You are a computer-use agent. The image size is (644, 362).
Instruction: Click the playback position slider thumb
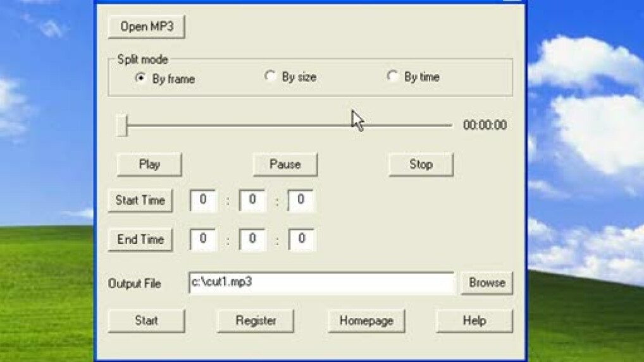pyautogui.click(x=122, y=125)
